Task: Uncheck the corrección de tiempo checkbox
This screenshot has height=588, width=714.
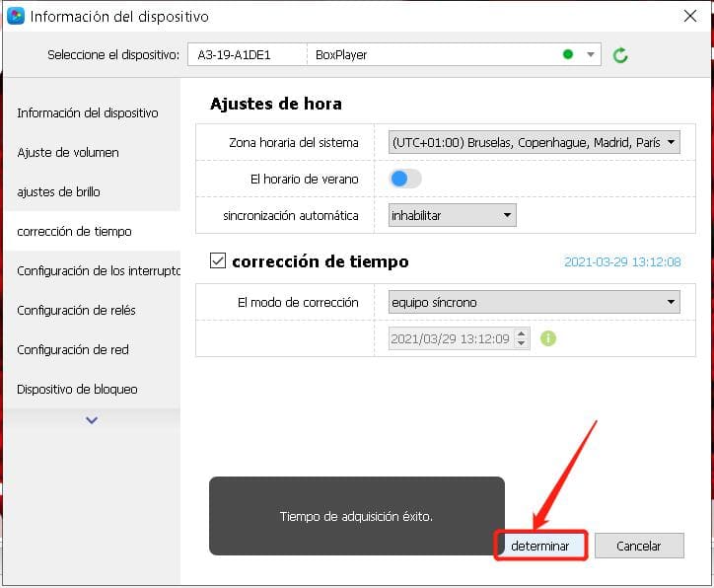Action: pos(218,261)
